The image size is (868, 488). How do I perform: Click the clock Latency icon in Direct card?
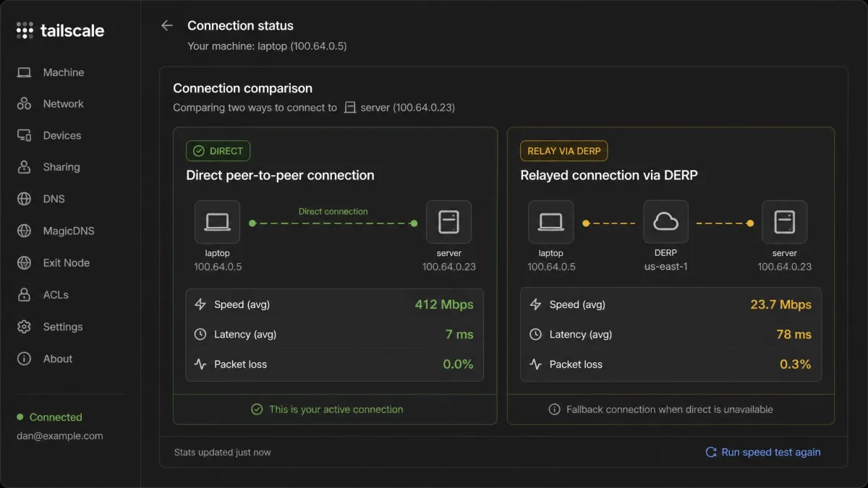pyautogui.click(x=200, y=335)
